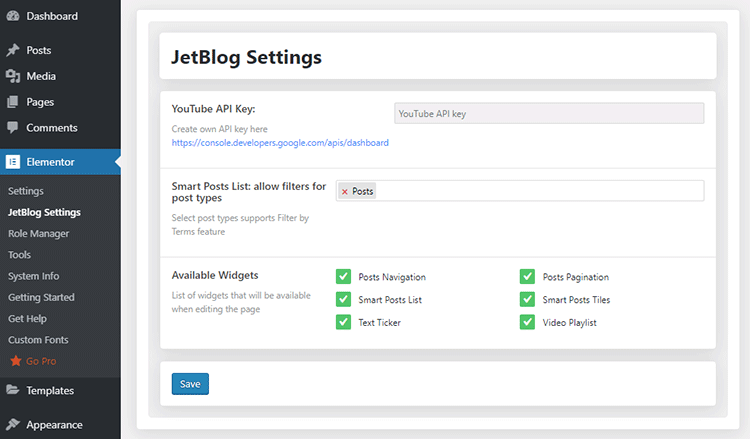
Task: Click the Available Widgets section title
Action: 215,275
